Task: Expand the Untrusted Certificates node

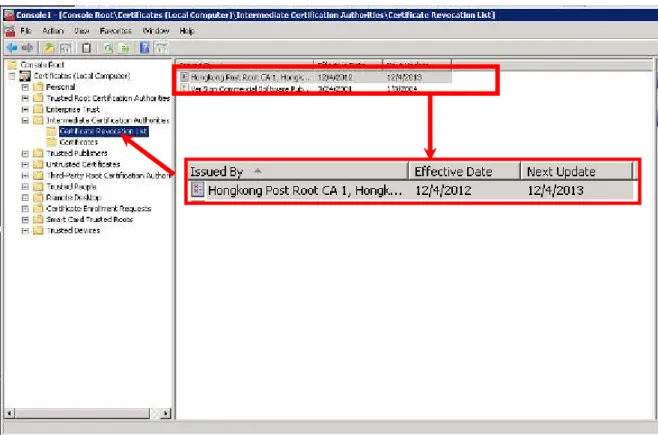Action: tap(25, 164)
